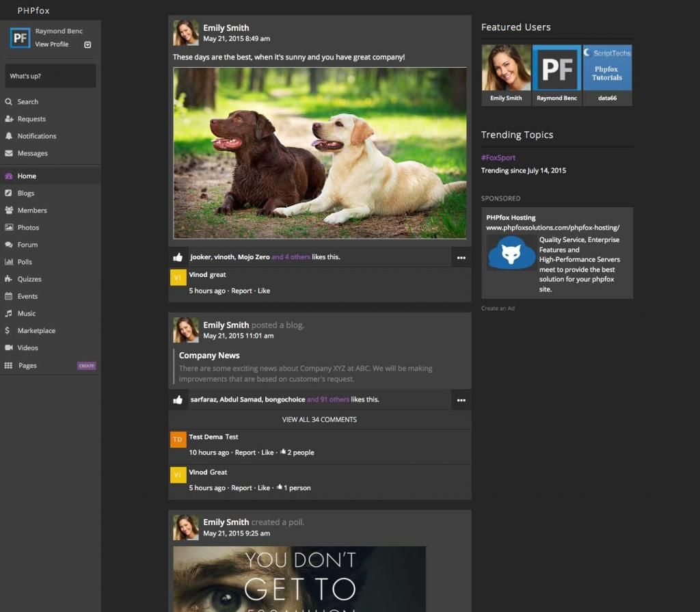Open the ellipsis menu on the dog photo post

461,257
